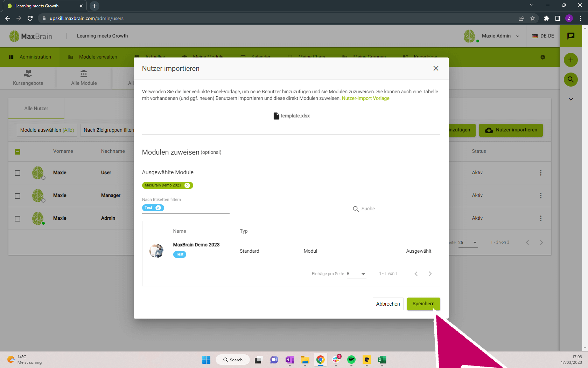Click the Maxie User avatar
Image resolution: width=588 pixels, height=368 pixels.
[x=38, y=173]
